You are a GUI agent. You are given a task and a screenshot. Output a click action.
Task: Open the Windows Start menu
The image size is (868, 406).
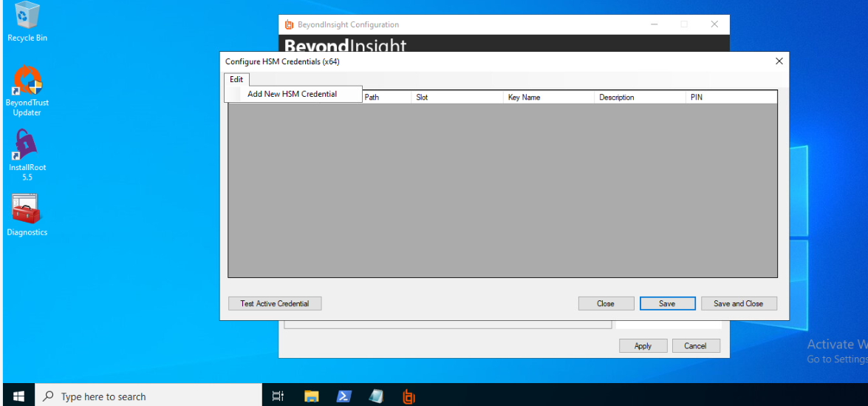(x=18, y=396)
